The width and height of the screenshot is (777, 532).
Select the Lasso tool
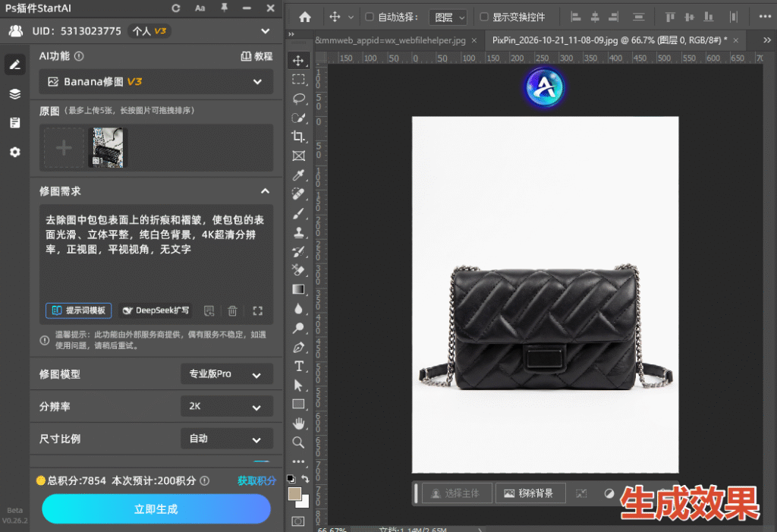298,99
